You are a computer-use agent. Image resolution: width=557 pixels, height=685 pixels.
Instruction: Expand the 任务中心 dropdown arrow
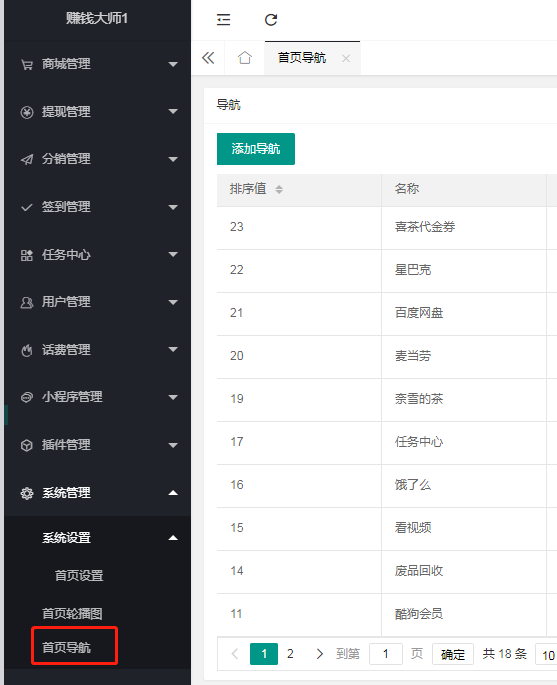point(173,254)
